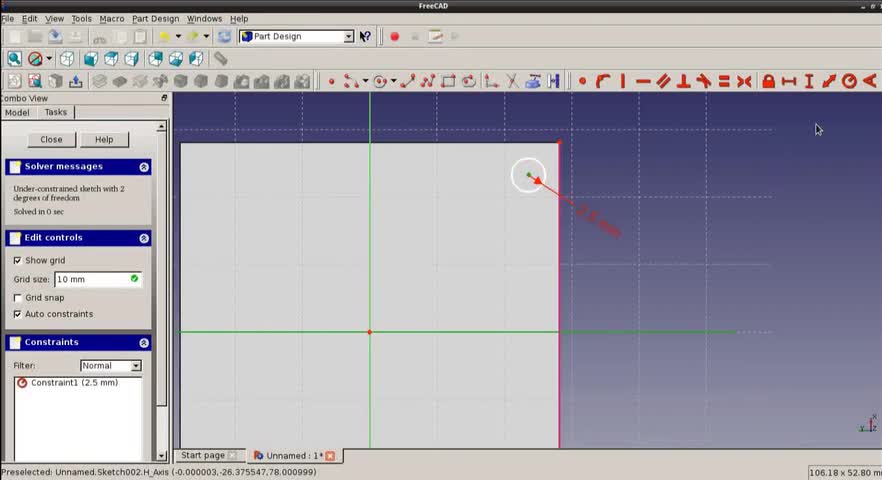Enable the Grid snap checkbox

(17, 298)
